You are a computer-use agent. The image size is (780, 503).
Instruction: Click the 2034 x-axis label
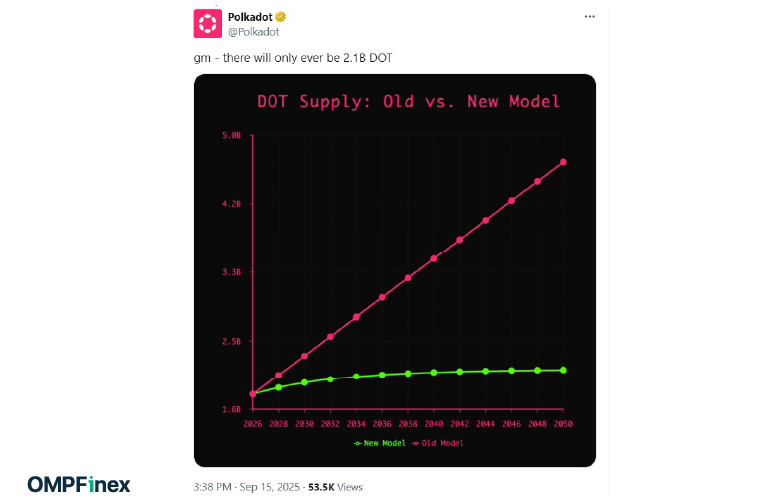(356, 424)
